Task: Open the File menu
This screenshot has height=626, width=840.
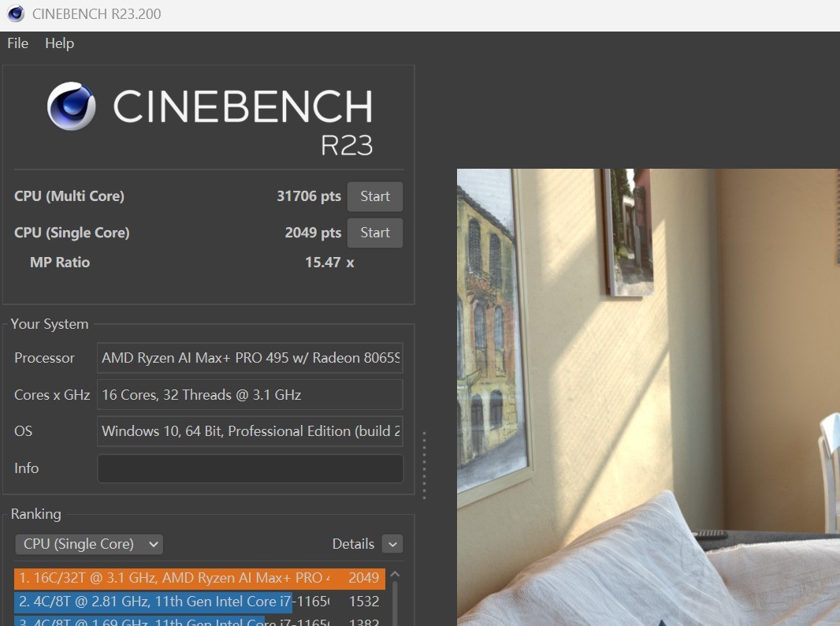Action: [x=17, y=43]
